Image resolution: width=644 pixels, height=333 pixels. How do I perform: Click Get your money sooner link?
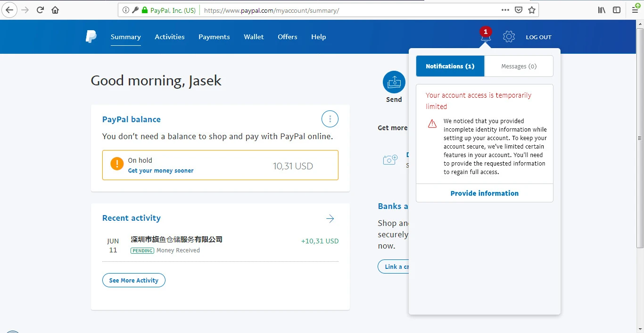pyautogui.click(x=161, y=171)
